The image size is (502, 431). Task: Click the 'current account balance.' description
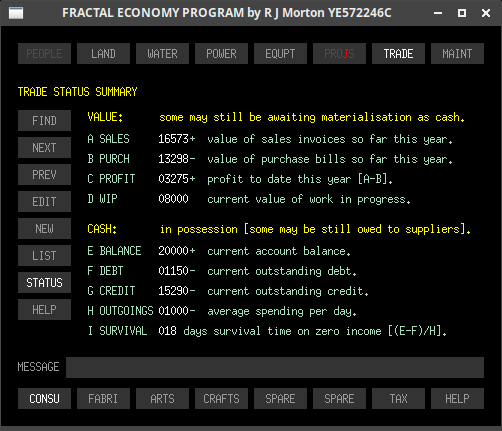pos(279,251)
